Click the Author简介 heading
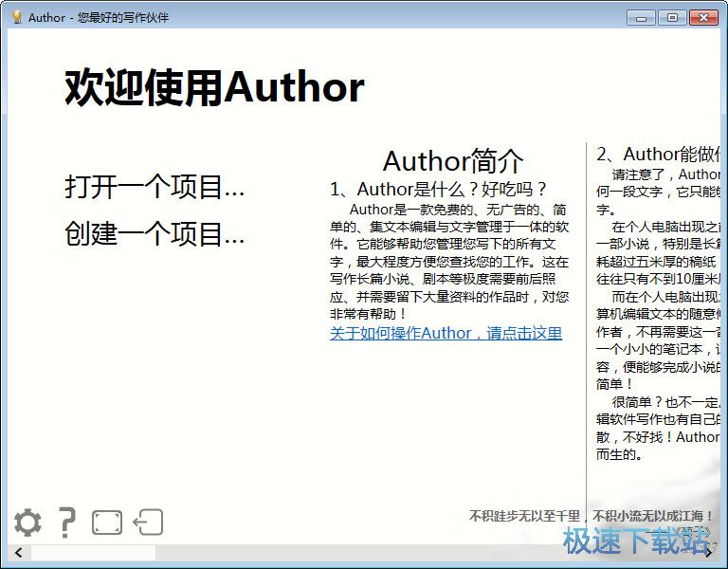728x569 pixels. (x=452, y=160)
